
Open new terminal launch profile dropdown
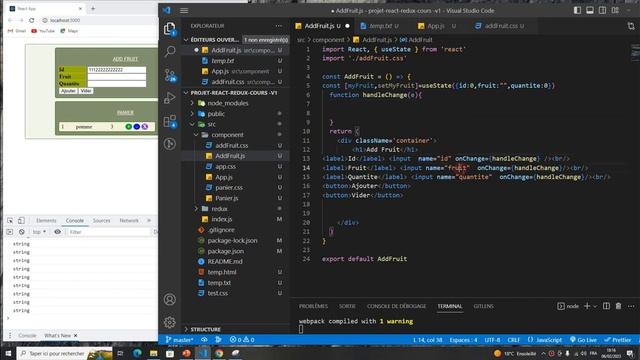coord(595,306)
